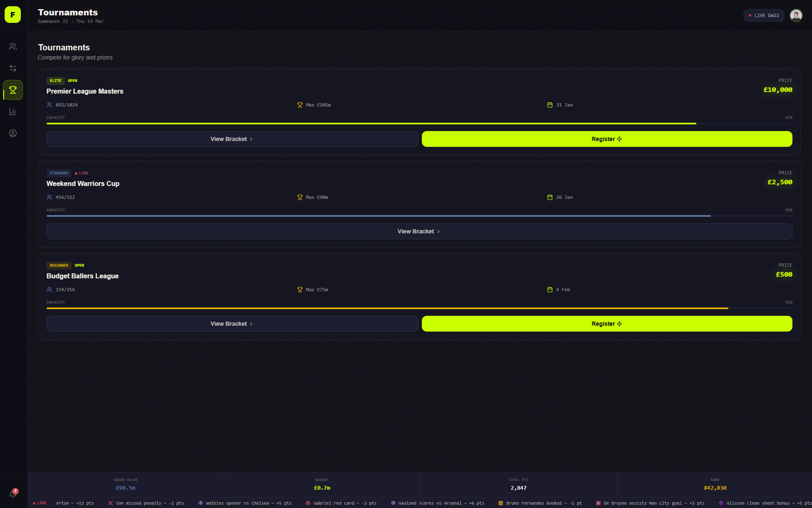
Task: Open the Squad sidebar icon
Action: (13, 47)
